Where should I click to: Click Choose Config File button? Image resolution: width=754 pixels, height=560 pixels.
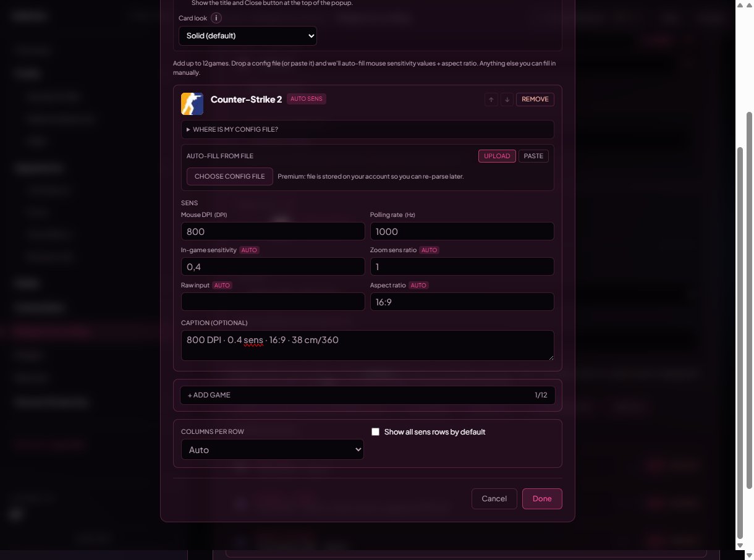[230, 176]
